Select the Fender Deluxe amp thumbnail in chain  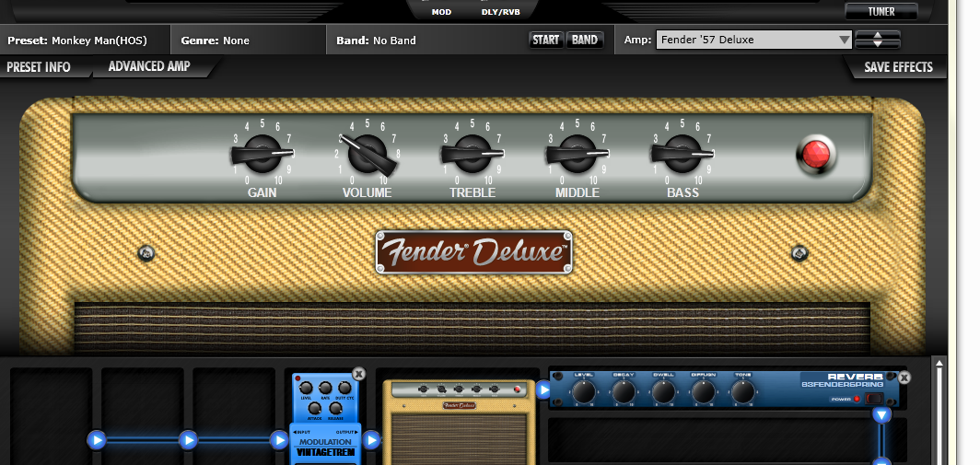(x=460, y=423)
